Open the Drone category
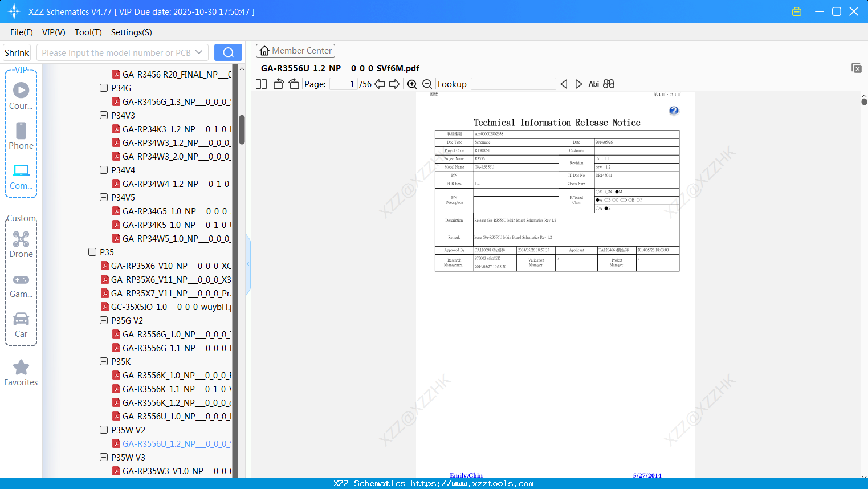Viewport: 868px width, 489px height. [x=21, y=244]
